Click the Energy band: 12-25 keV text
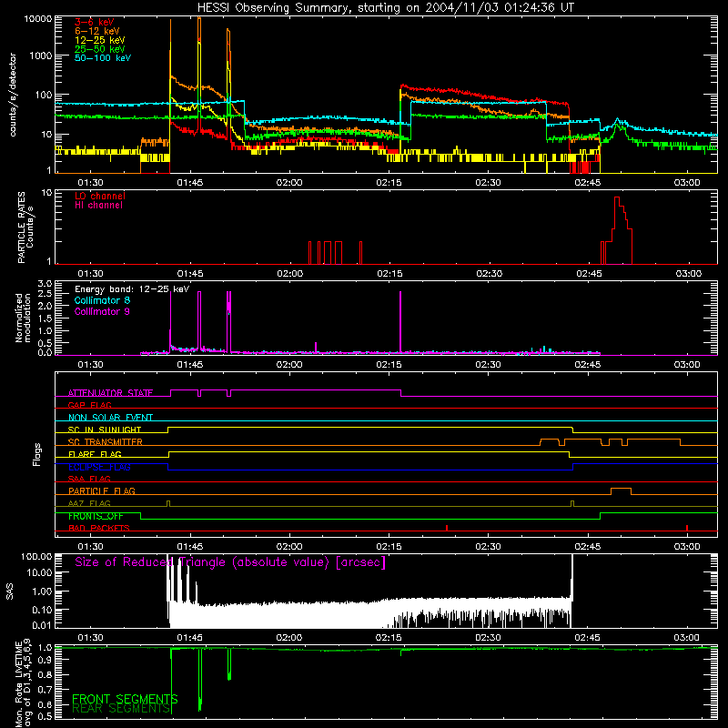 tap(132, 289)
